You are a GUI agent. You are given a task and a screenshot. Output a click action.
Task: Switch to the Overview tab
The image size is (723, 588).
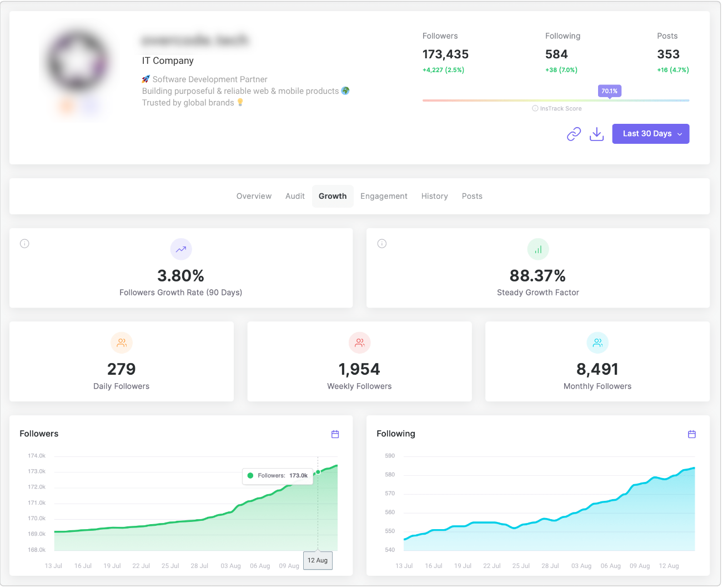254,197
